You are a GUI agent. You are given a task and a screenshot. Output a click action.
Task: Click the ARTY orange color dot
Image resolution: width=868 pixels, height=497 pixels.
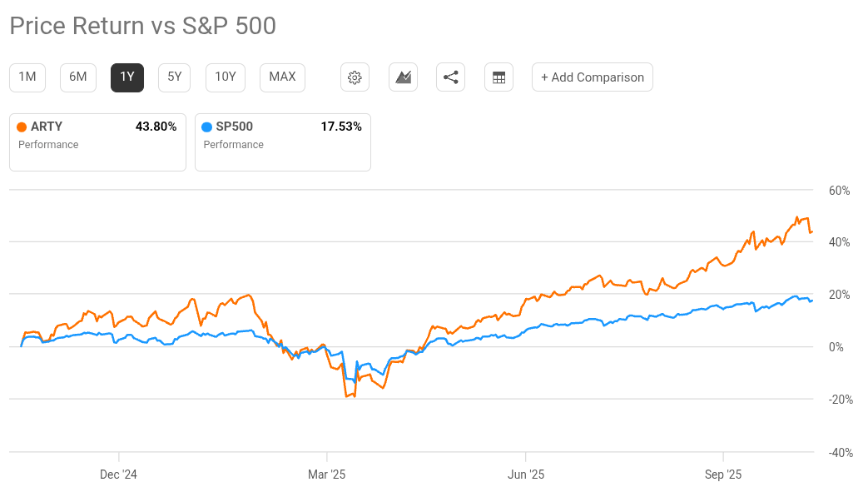click(x=23, y=127)
